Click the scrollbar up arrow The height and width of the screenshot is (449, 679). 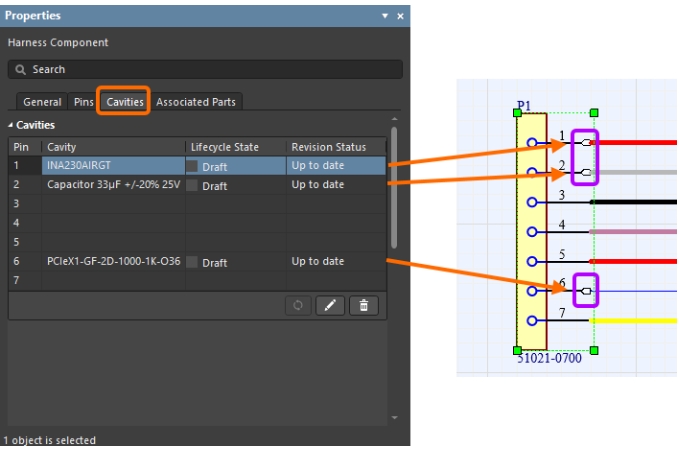click(394, 119)
